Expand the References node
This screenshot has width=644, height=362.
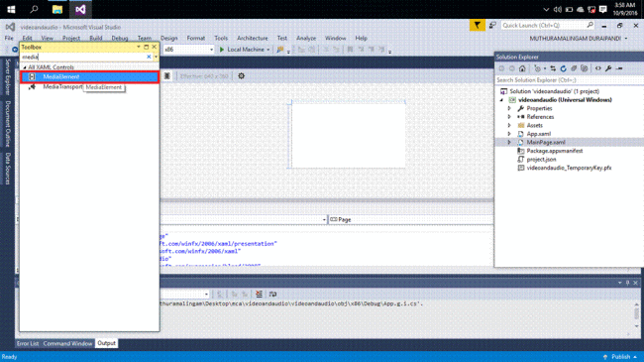509,117
